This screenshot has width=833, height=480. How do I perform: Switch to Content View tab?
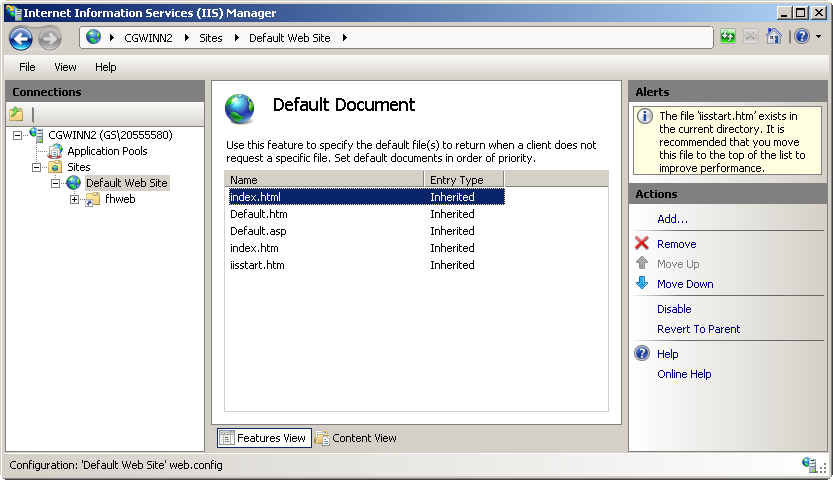click(355, 438)
